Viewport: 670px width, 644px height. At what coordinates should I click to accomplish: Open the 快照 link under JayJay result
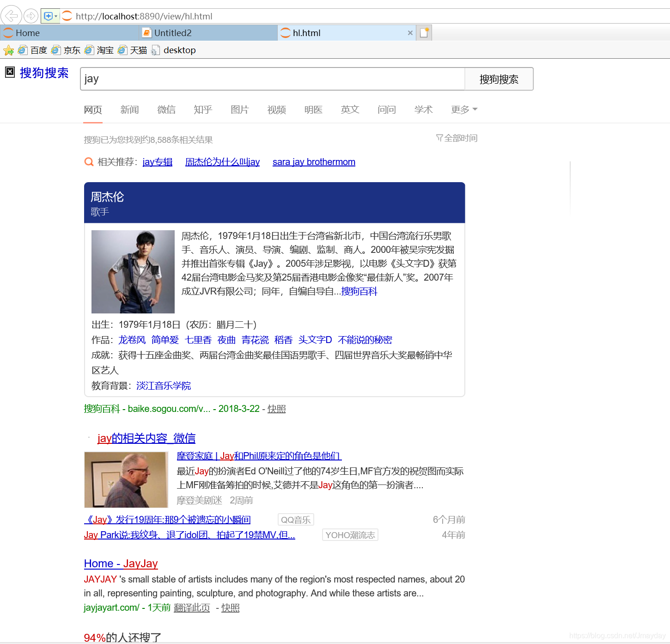click(231, 607)
